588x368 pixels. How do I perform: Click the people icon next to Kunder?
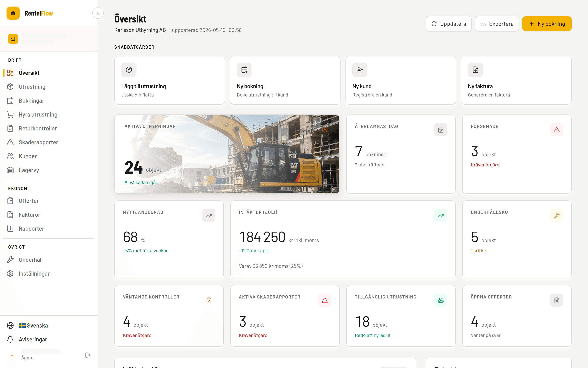click(x=10, y=156)
